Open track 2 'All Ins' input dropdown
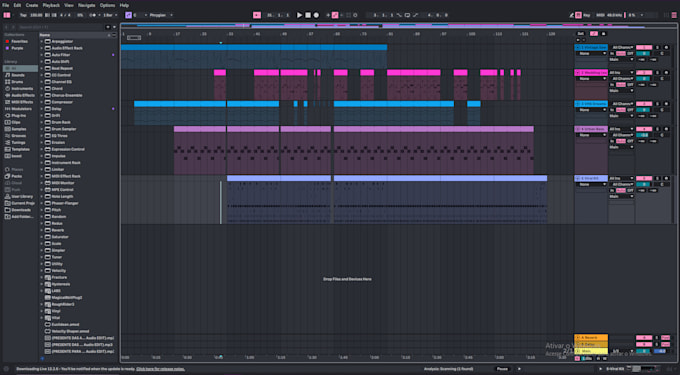Viewport: 680px width, 375px height. [621, 72]
